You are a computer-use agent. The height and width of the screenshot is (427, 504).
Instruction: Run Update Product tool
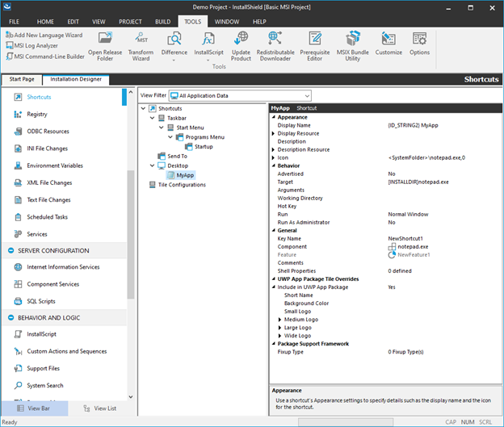pos(241,46)
